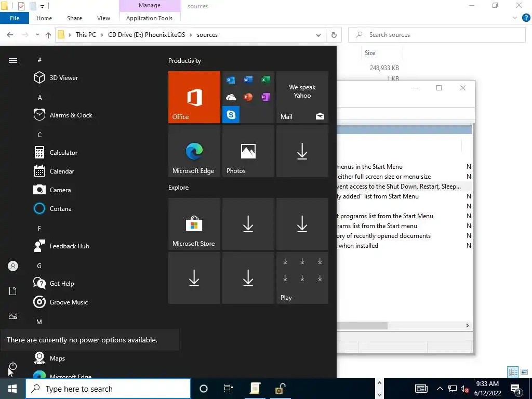Click the clock showing 9:33 AM
Screen dimensions: 532x399
(x=487, y=384)
